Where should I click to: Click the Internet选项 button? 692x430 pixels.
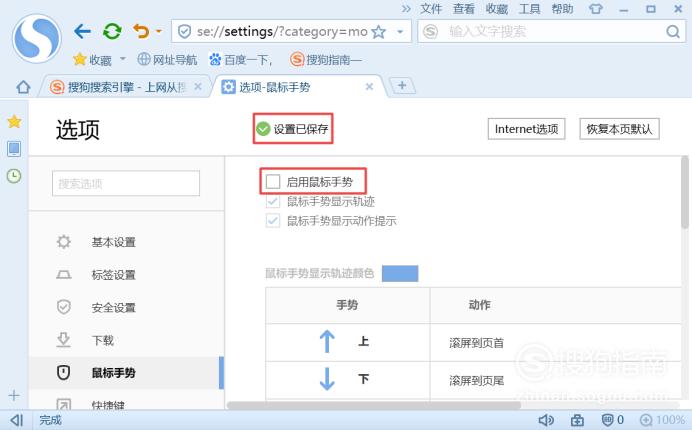[x=527, y=129]
